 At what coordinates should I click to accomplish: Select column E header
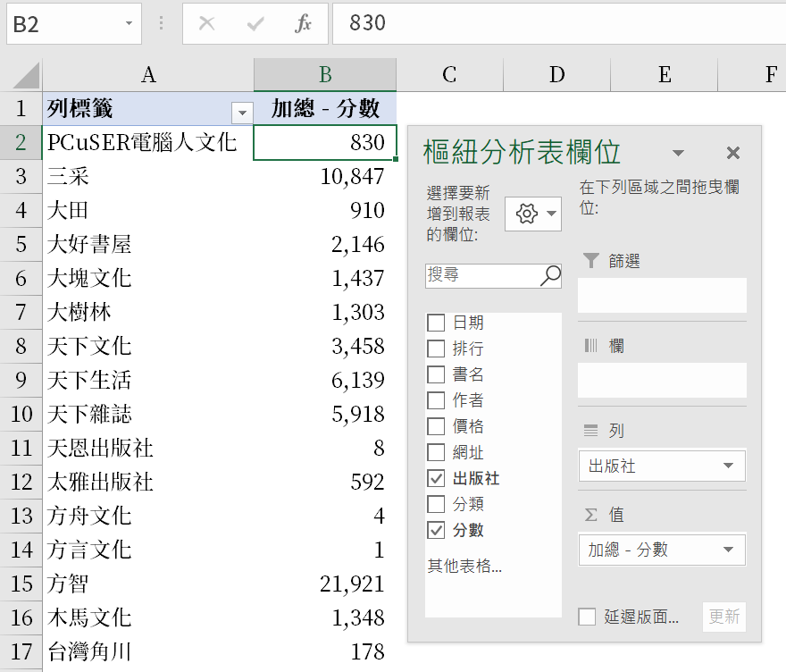[665, 75]
